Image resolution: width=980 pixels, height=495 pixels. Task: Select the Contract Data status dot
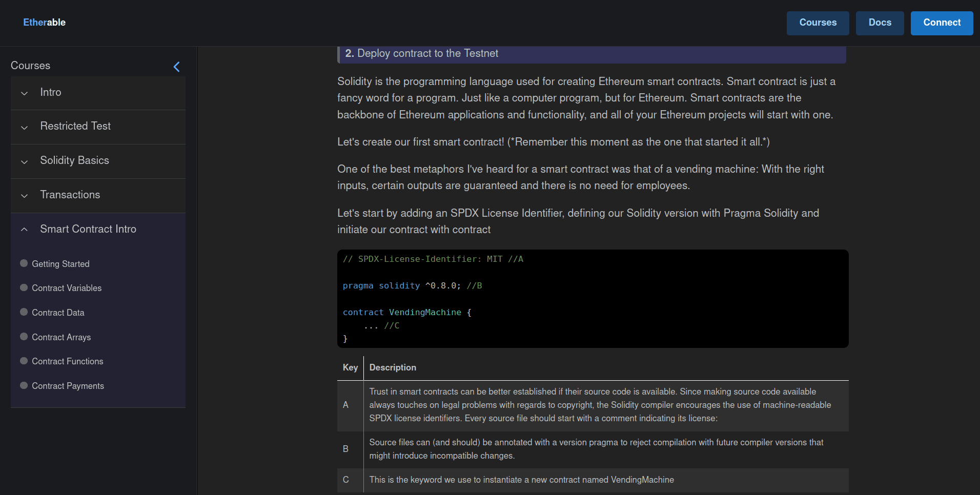(24, 312)
